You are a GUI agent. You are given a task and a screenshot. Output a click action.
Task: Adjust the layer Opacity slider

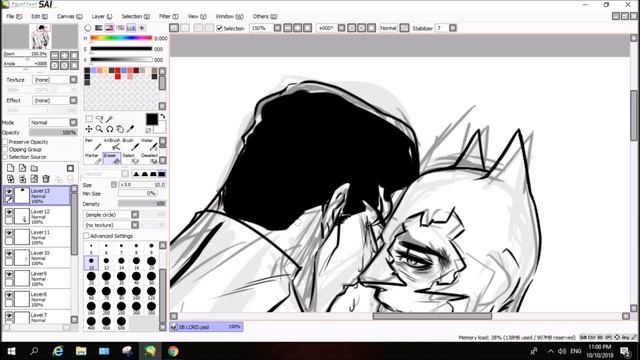point(53,133)
